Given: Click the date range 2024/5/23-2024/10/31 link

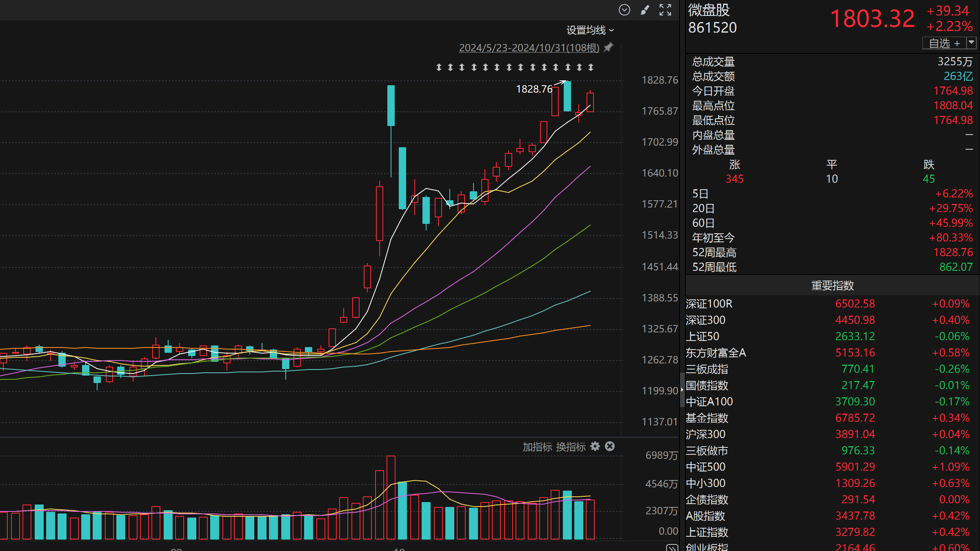Looking at the screenshot, I should click(x=529, y=48).
